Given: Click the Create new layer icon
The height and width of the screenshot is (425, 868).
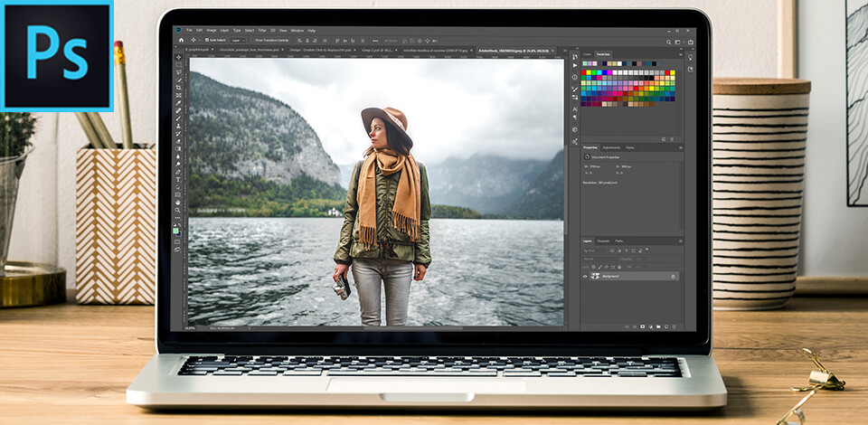Looking at the screenshot, I should [x=666, y=326].
